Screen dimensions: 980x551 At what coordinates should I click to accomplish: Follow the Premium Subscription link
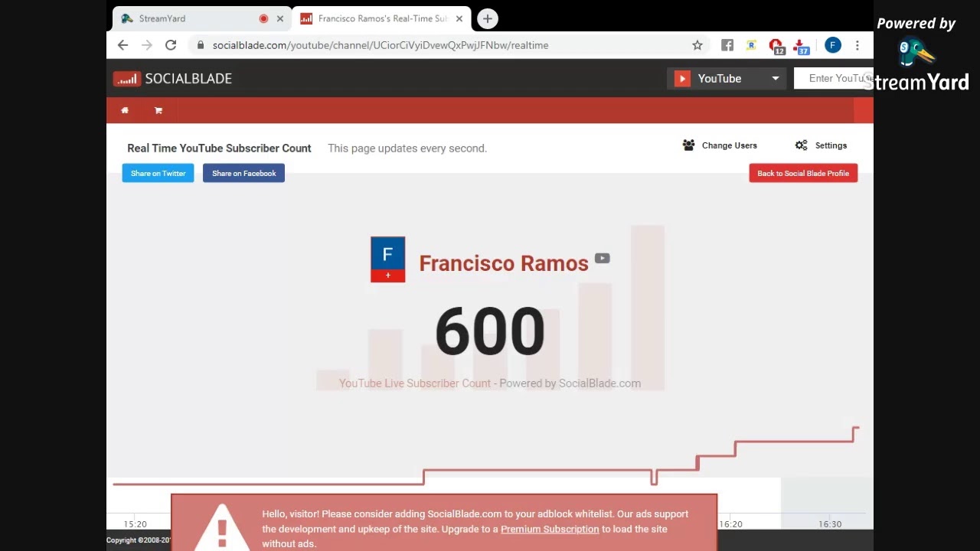(x=550, y=530)
